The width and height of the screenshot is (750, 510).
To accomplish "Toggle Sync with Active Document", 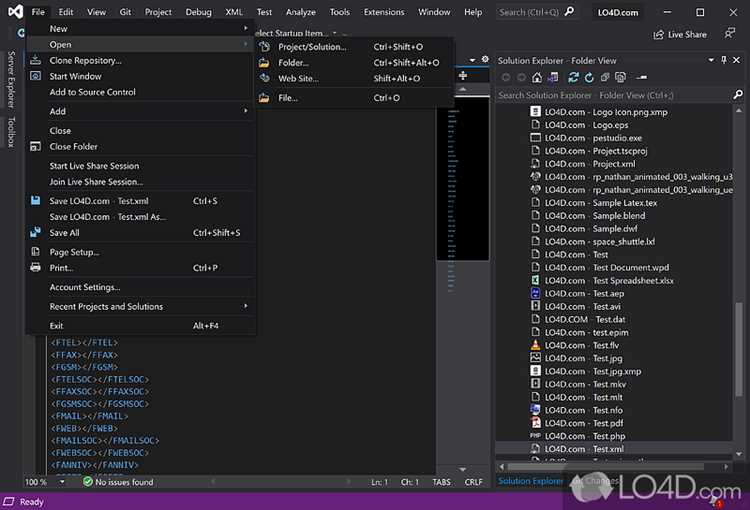I will [573, 77].
